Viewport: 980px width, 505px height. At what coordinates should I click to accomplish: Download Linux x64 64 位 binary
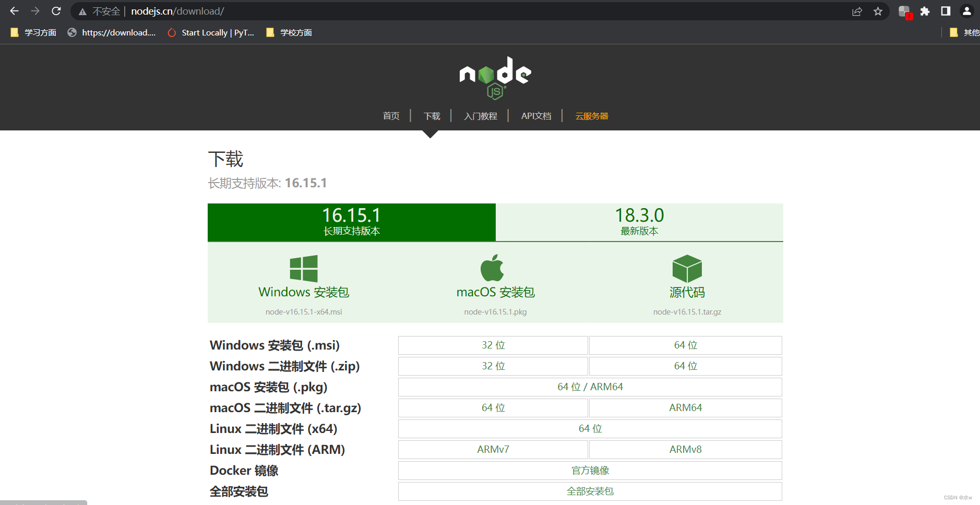(x=590, y=429)
